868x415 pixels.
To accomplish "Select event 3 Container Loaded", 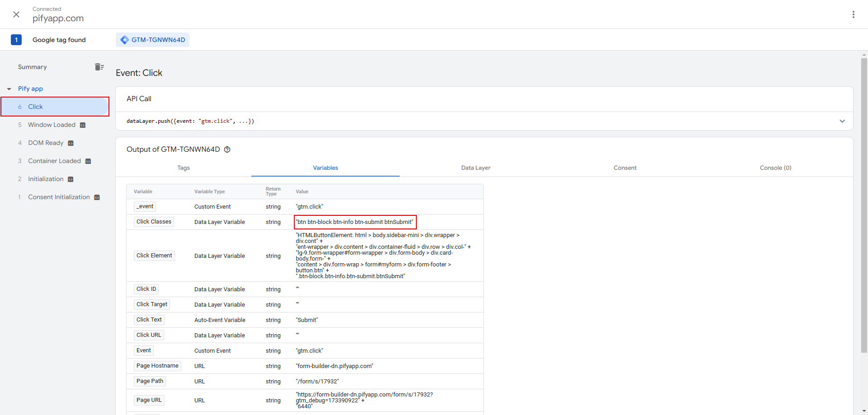I will [x=54, y=161].
